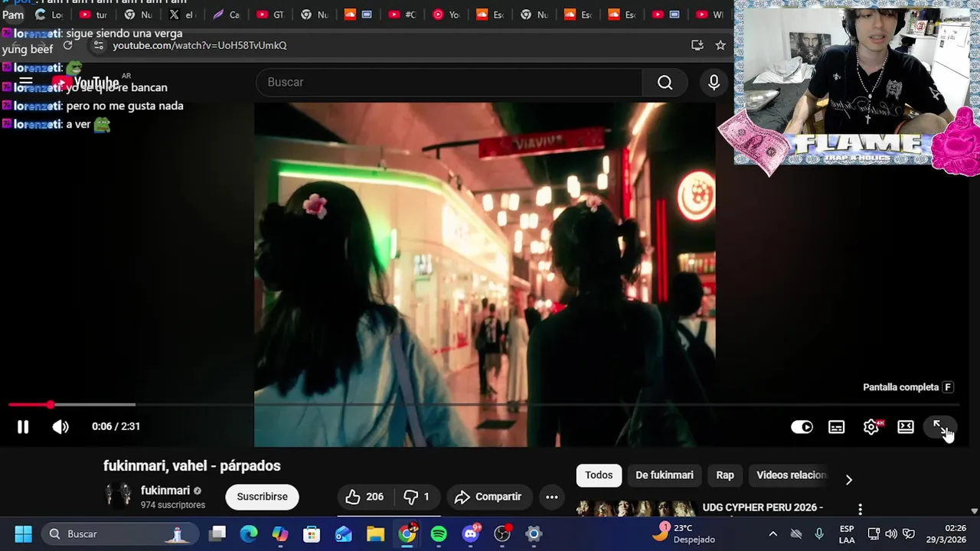Click the magnifier search button
Image resolution: width=980 pixels, height=551 pixels.
[x=665, y=82]
